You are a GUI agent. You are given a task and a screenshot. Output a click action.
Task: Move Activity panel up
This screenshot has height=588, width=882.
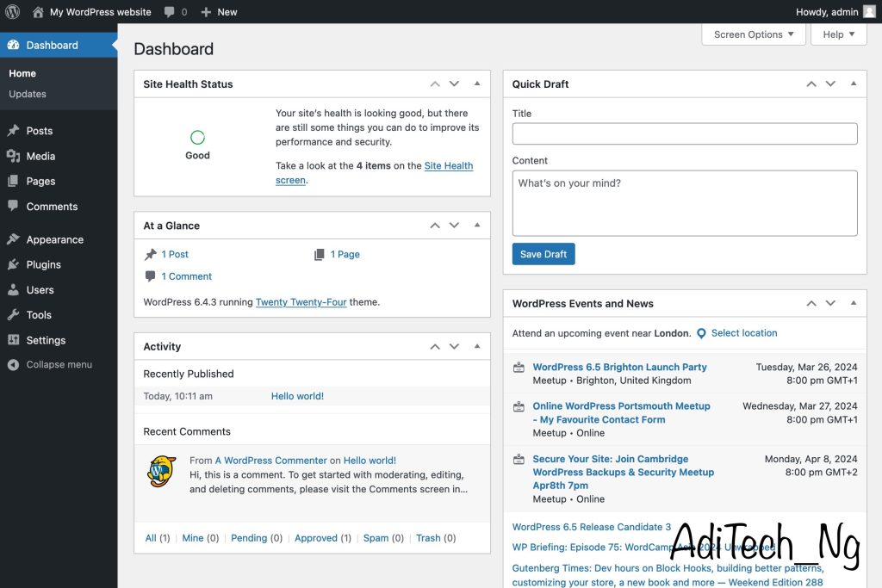tap(435, 346)
